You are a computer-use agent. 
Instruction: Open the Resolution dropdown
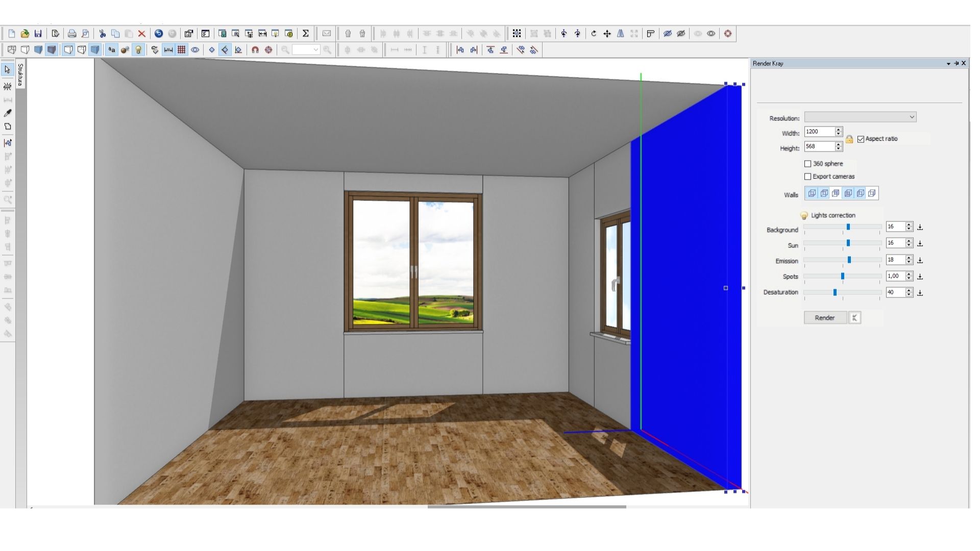point(860,117)
